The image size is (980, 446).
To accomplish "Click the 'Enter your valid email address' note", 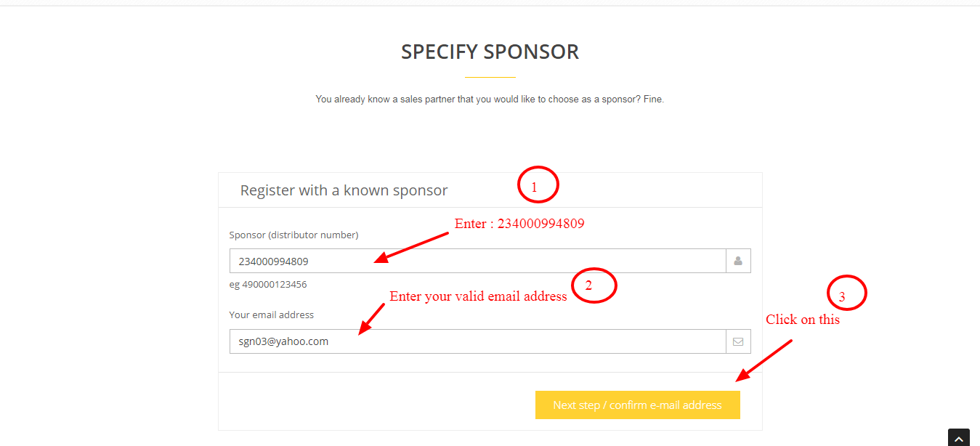I will pos(478,296).
